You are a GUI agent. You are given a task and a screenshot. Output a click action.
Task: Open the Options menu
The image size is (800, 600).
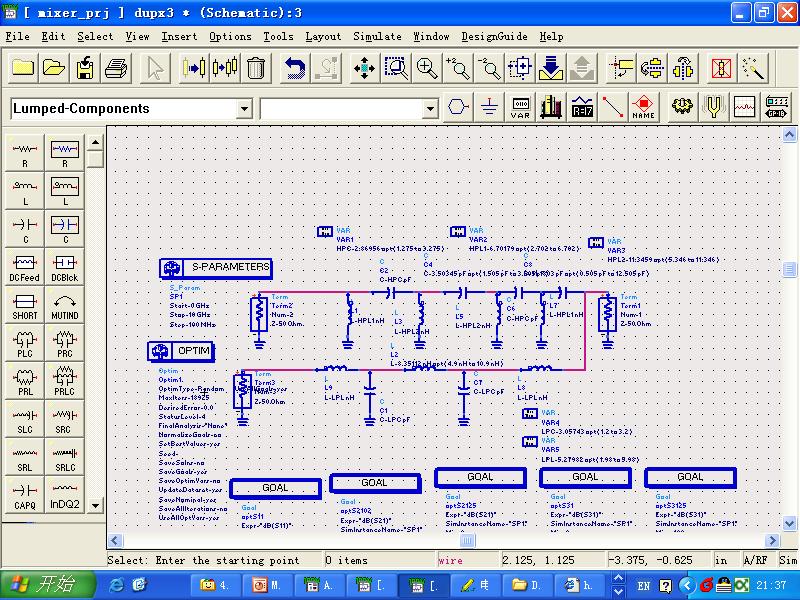coord(230,37)
